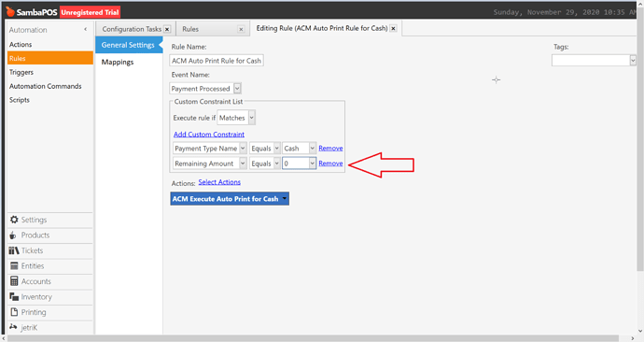Close the Rules tab
Viewport: 644px width, 342px height.
[241, 29]
